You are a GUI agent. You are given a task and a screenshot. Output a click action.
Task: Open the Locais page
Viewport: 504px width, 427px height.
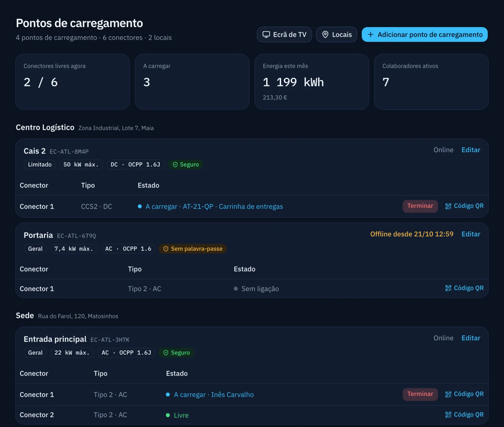(x=336, y=35)
